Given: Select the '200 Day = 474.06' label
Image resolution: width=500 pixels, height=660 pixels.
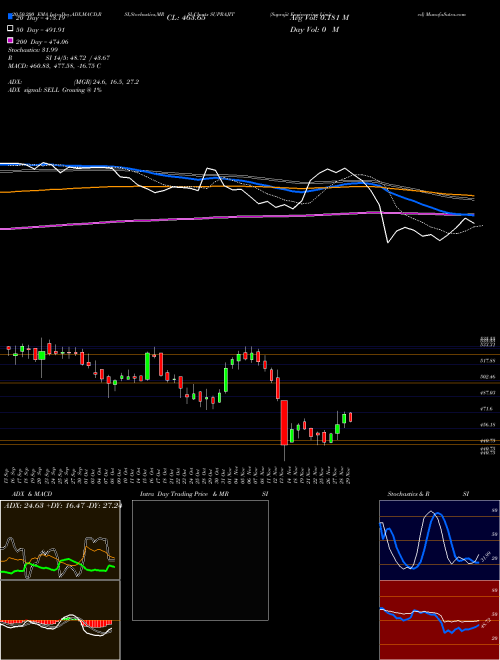Looking at the screenshot, I should (42, 42).
